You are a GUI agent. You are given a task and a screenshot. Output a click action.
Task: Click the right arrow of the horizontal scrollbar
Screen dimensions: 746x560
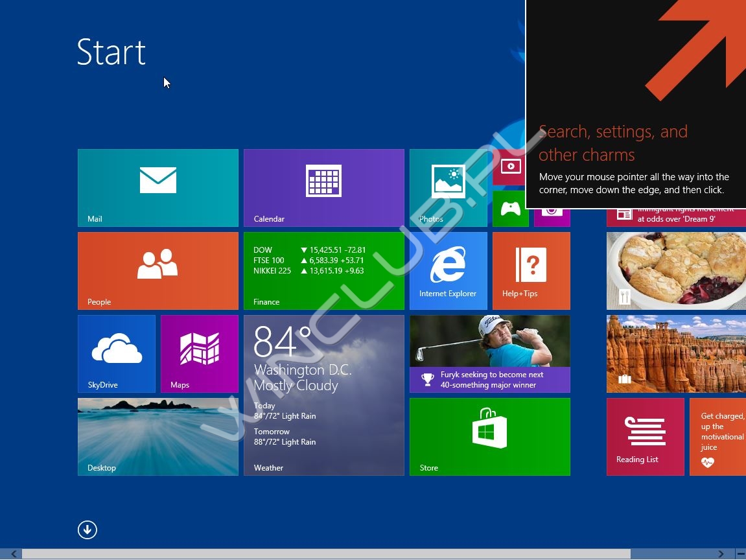(721, 554)
